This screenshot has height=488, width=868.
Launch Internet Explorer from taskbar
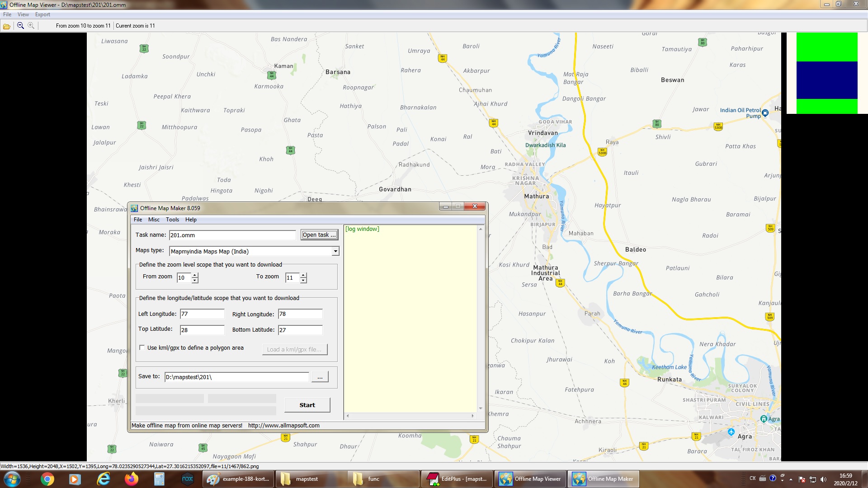coord(104,479)
